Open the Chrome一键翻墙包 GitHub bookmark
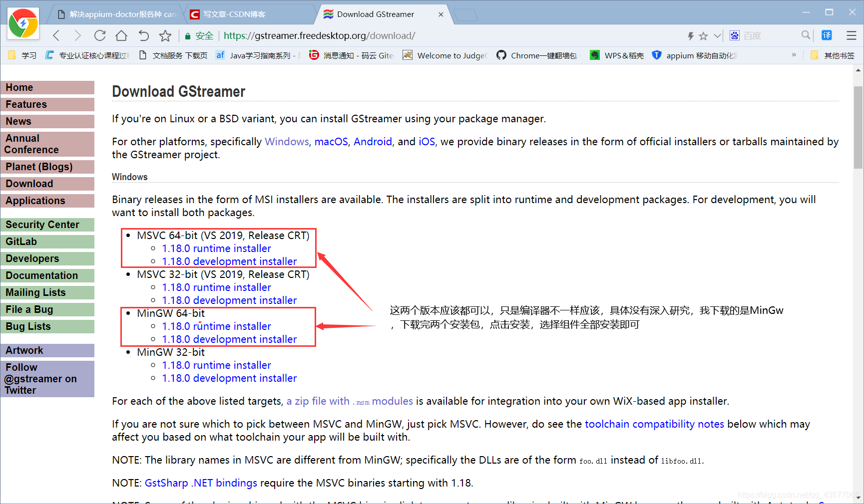864x504 pixels. [x=539, y=55]
